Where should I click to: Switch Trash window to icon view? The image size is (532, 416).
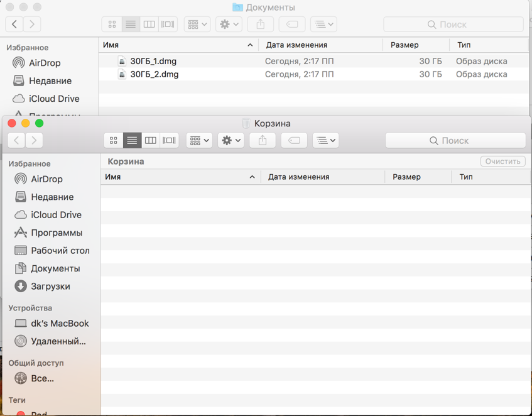[113, 141]
